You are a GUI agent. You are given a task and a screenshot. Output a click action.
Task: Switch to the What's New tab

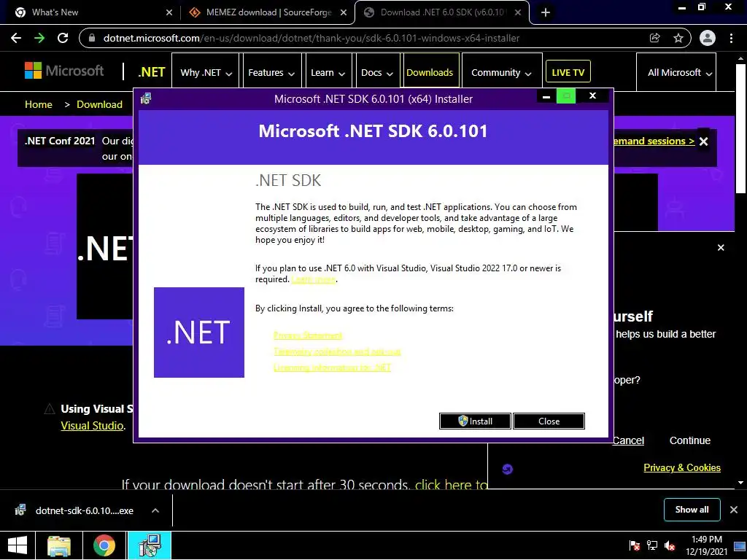[90, 12]
